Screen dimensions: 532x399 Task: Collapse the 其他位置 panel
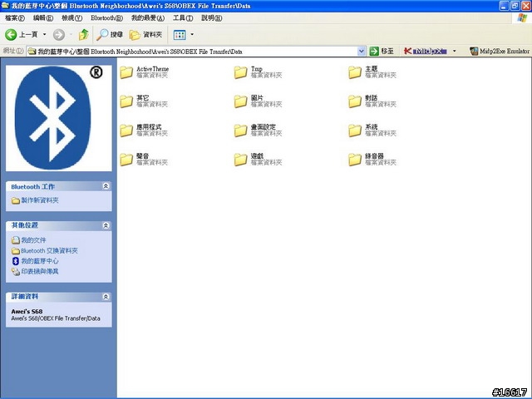(106, 225)
